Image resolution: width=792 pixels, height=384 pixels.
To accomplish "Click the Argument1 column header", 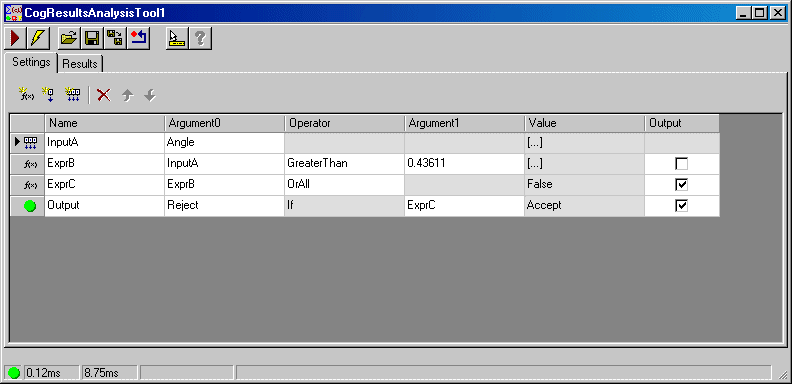I will (x=464, y=123).
